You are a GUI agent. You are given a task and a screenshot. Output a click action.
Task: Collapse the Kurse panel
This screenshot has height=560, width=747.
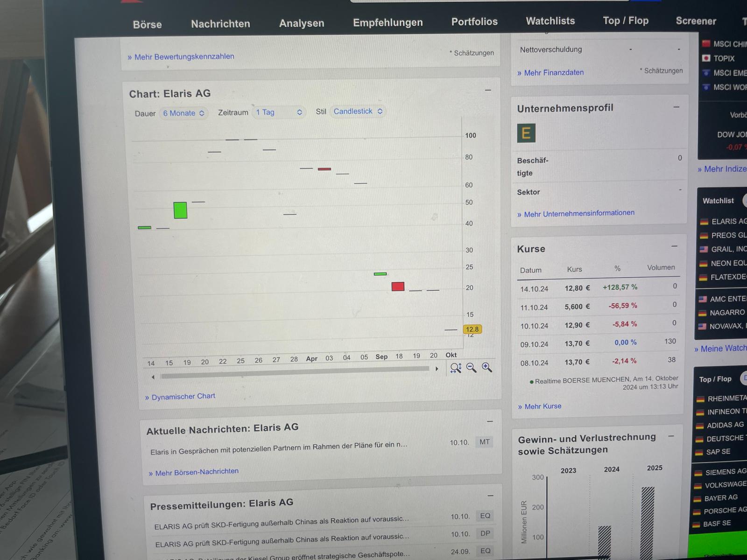click(674, 246)
